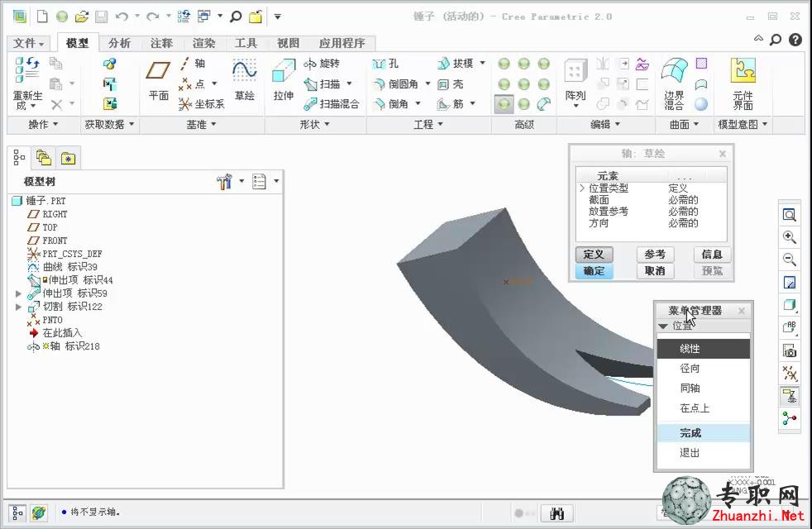Select 同轴 placement option
Screen dimensions: 812x529
[703, 388]
